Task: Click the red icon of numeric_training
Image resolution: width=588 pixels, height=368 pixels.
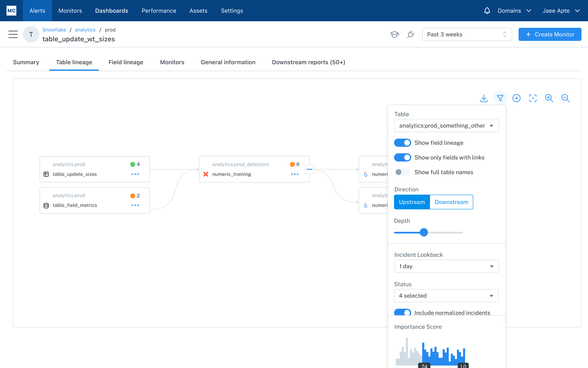Action: pos(206,174)
